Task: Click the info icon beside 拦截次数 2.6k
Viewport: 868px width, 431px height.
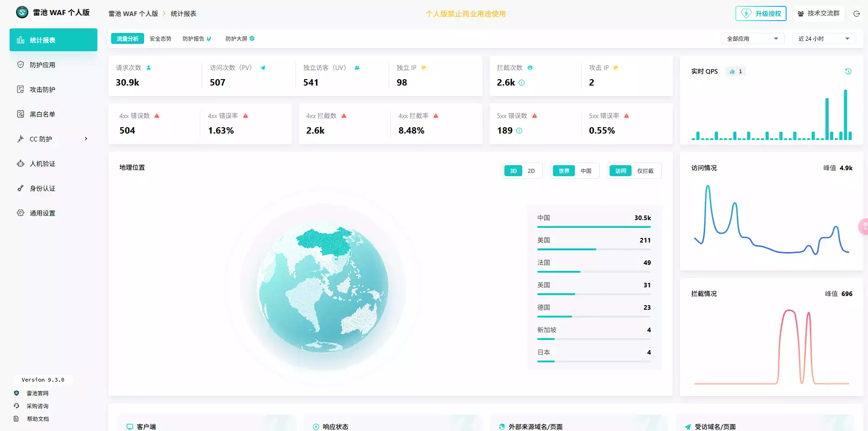Action: (522, 83)
